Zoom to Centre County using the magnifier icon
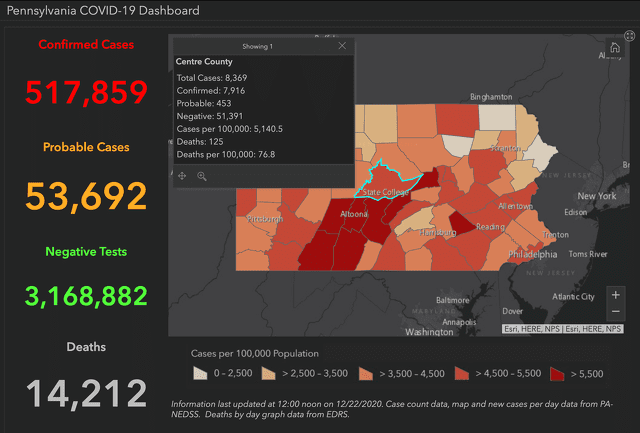The height and width of the screenshot is (433, 640). click(x=202, y=176)
